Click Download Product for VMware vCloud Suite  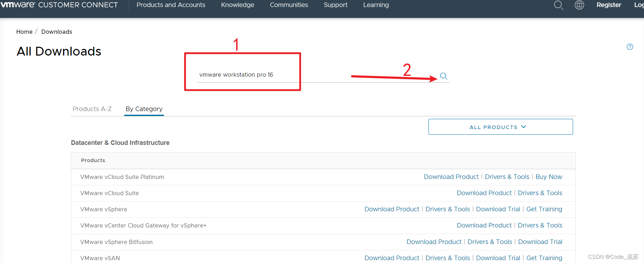(x=484, y=193)
